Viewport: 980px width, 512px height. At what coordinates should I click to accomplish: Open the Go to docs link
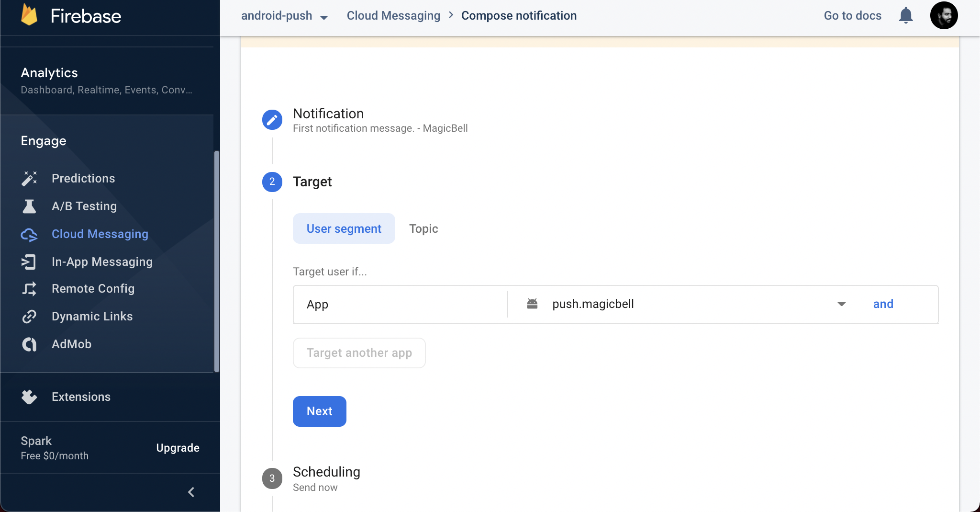point(851,15)
